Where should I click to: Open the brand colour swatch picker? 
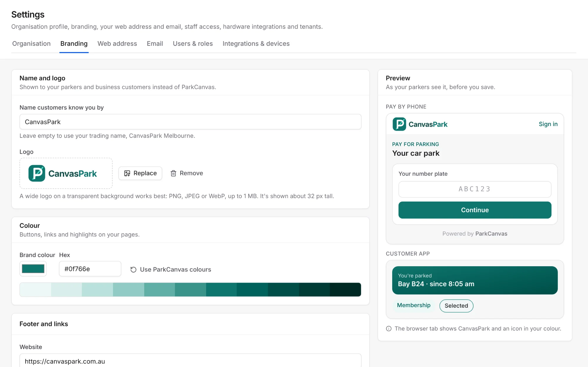tap(33, 269)
